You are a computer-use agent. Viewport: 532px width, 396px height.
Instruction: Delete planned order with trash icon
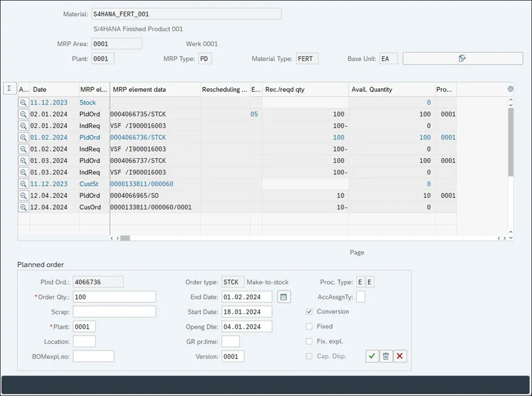[386, 356]
